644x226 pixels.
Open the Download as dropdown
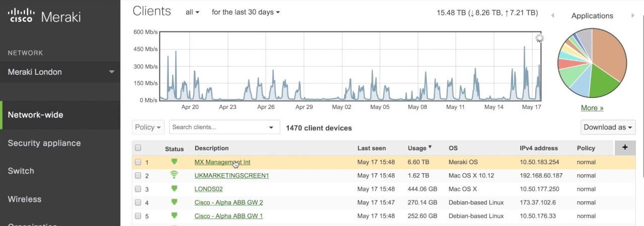click(x=608, y=127)
